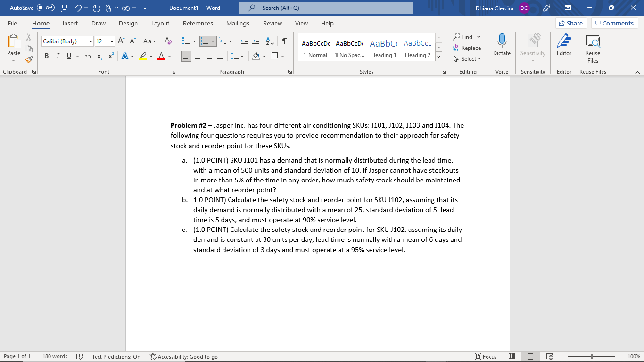644x362 pixels.
Task: Select the Center alignment icon
Action: [198, 56]
